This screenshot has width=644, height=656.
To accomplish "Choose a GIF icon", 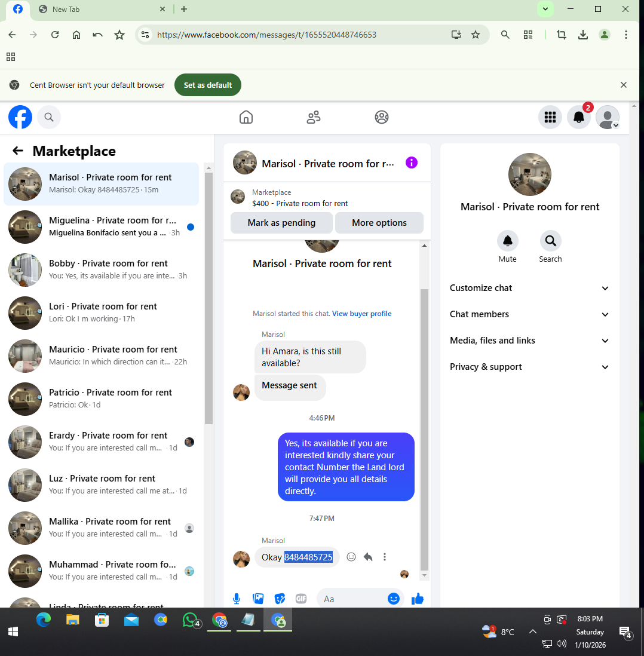I will click(x=301, y=599).
